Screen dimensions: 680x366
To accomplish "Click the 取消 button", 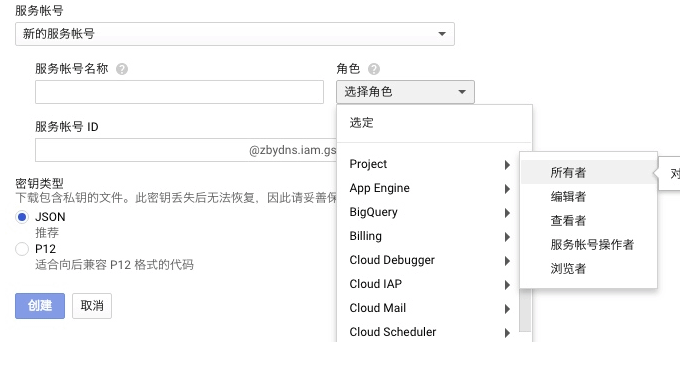I will (x=92, y=306).
